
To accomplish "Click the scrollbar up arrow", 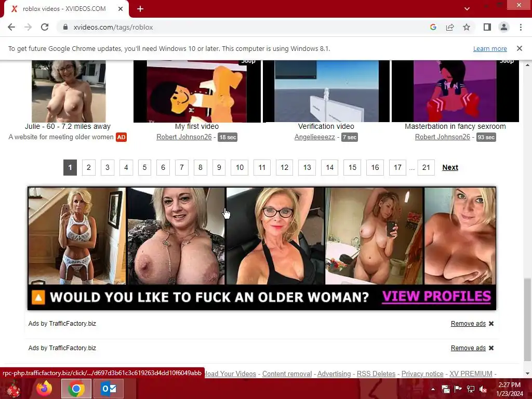I will coord(528,64).
